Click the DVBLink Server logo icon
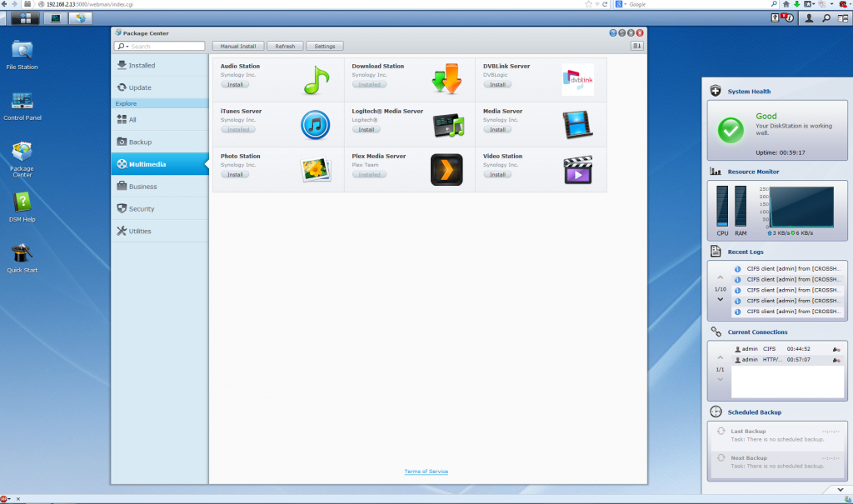 tap(578, 79)
